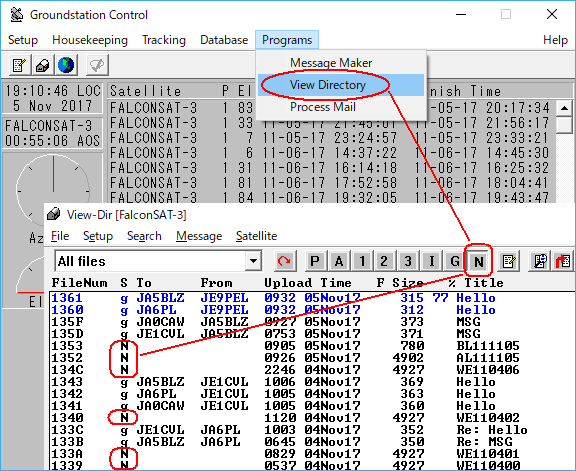
Task: Toggle the 2 filter button
Action: (x=384, y=261)
